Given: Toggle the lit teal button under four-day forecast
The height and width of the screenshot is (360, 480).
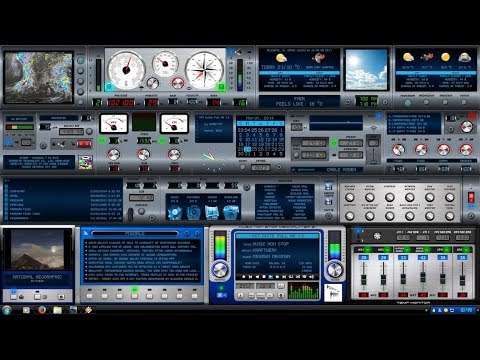Looking at the screenshot, I should [x=407, y=103].
